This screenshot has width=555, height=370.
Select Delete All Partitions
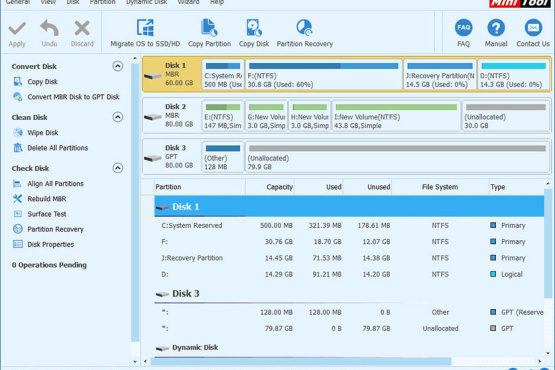pyautogui.click(x=58, y=148)
